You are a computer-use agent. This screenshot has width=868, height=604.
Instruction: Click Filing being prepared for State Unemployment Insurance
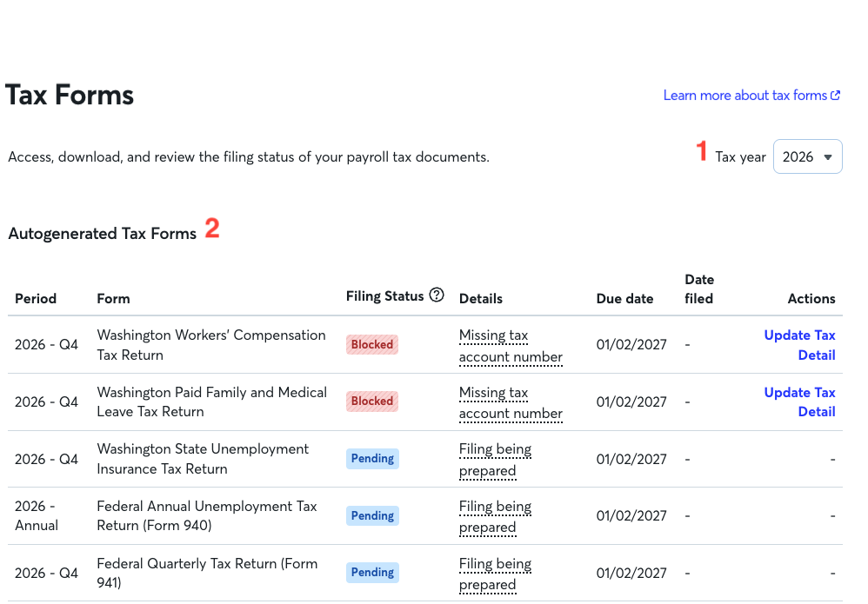(495, 461)
